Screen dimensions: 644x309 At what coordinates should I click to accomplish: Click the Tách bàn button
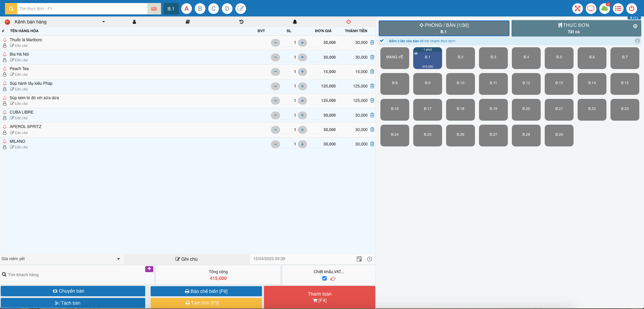[73, 303]
